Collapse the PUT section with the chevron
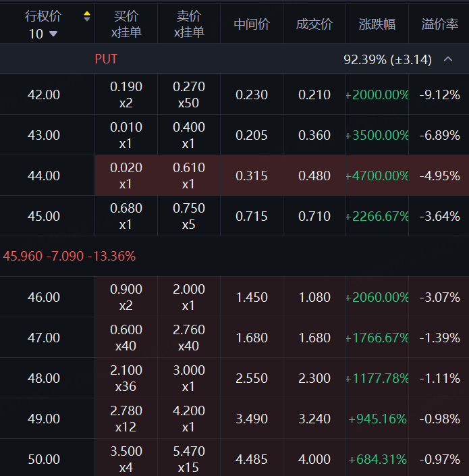 (448, 59)
